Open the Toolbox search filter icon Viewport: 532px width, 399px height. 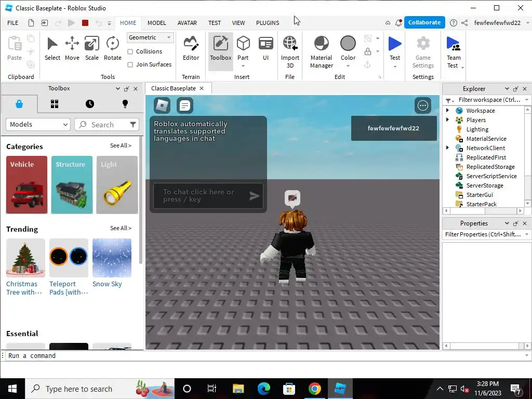tap(133, 125)
